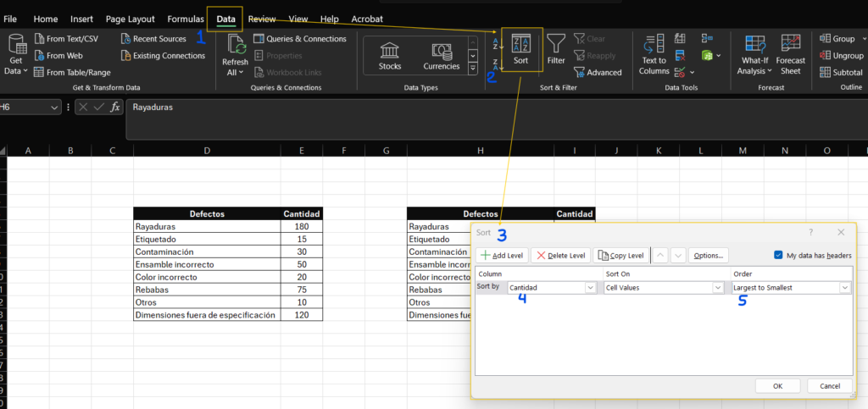The height and width of the screenshot is (409, 868).
Task: Click the Refresh All icon
Action: [236, 44]
